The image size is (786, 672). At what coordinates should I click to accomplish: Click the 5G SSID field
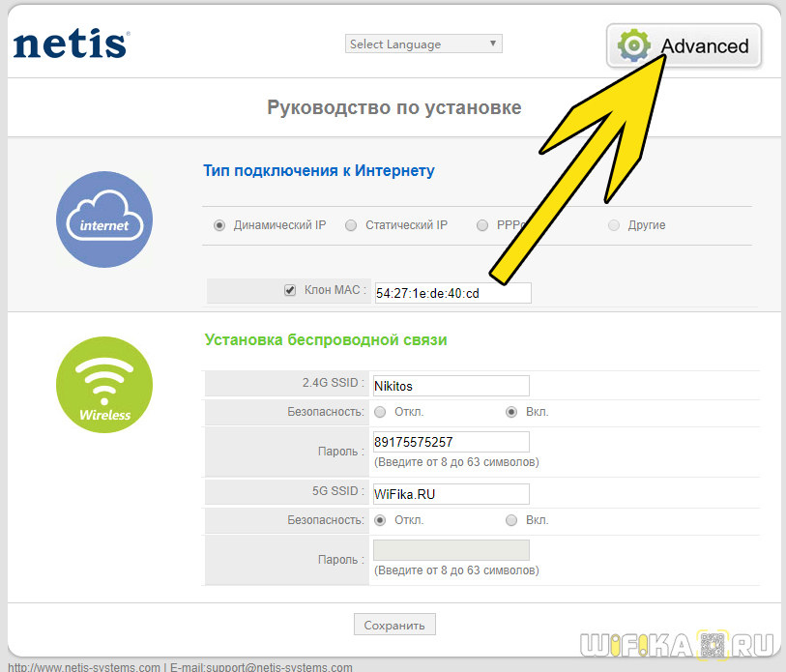click(451, 494)
